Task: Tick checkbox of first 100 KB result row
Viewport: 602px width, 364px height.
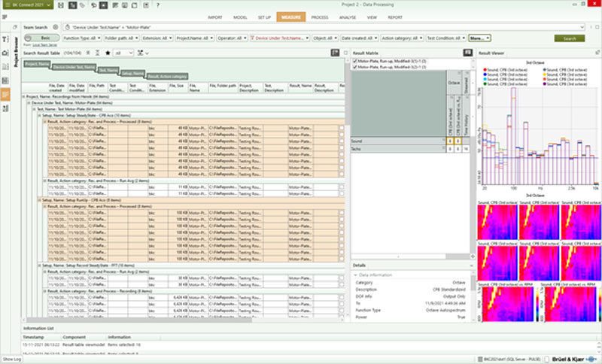Action: [x=342, y=213]
